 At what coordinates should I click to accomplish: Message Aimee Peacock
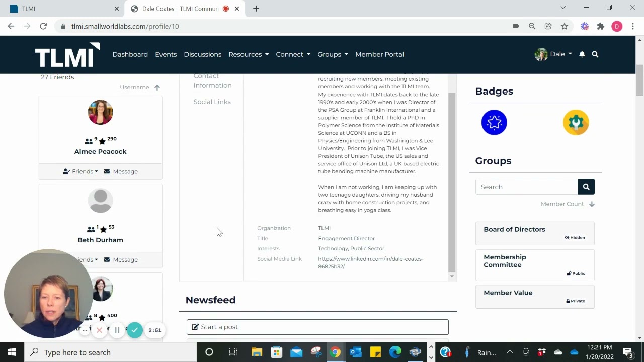point(121,171)
